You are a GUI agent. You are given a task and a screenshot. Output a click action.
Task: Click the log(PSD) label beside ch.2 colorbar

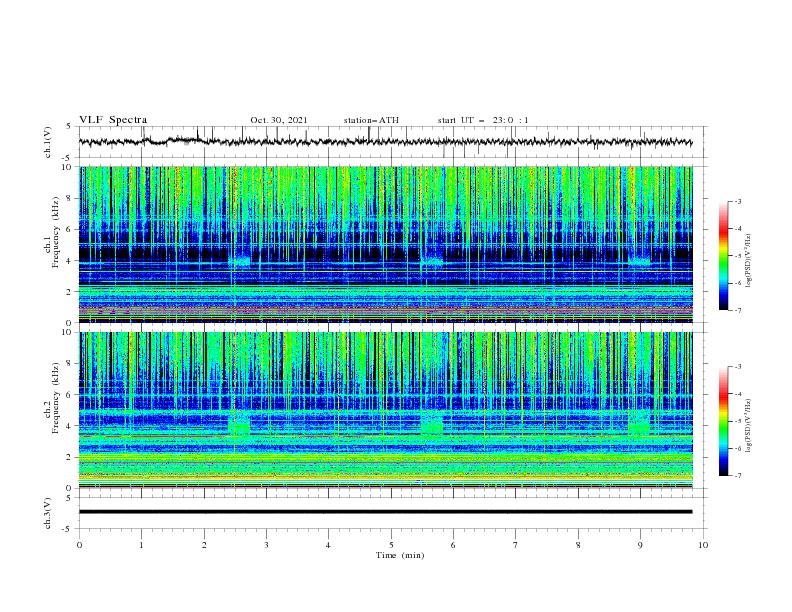point(749,425)
